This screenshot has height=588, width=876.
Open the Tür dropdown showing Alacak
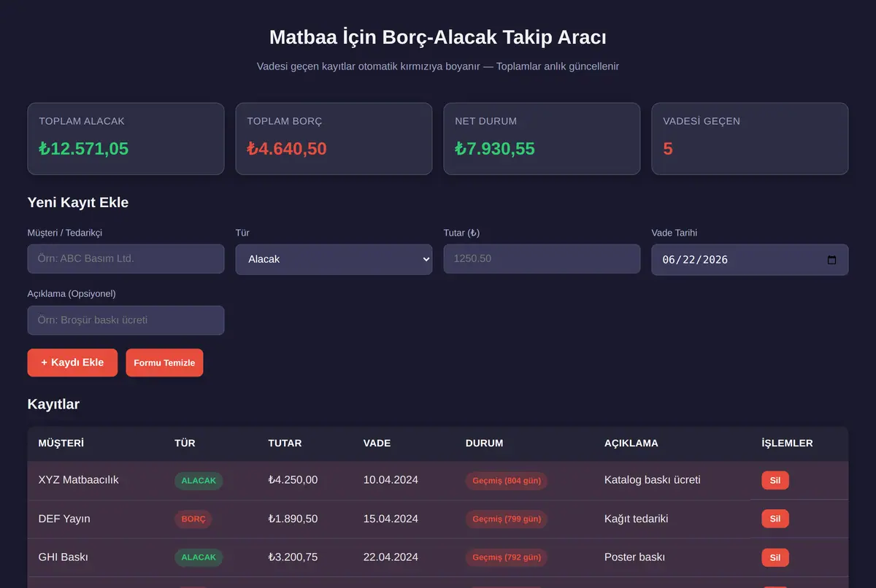point(334,259)
